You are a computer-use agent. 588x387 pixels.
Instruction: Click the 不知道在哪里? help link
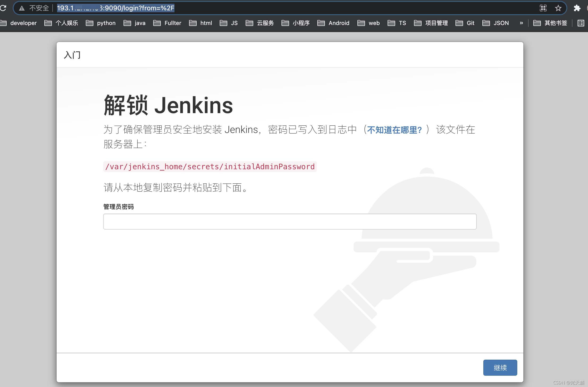(394, 130)
